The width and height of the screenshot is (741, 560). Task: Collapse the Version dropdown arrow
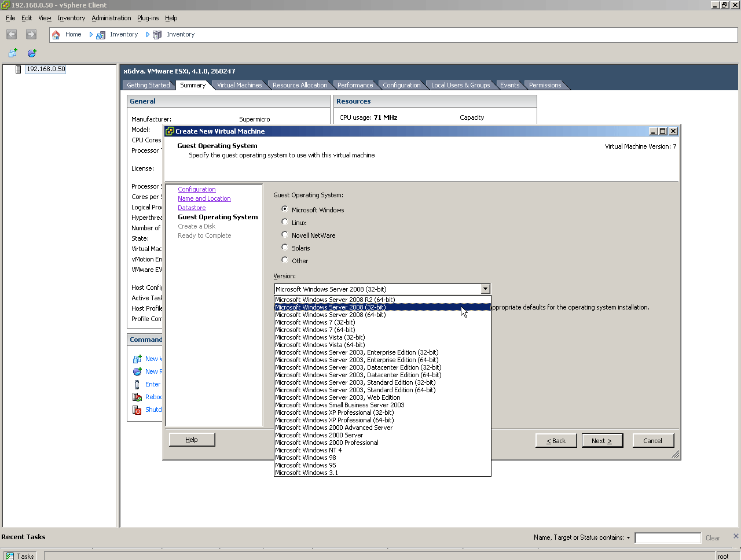point(485,289)
